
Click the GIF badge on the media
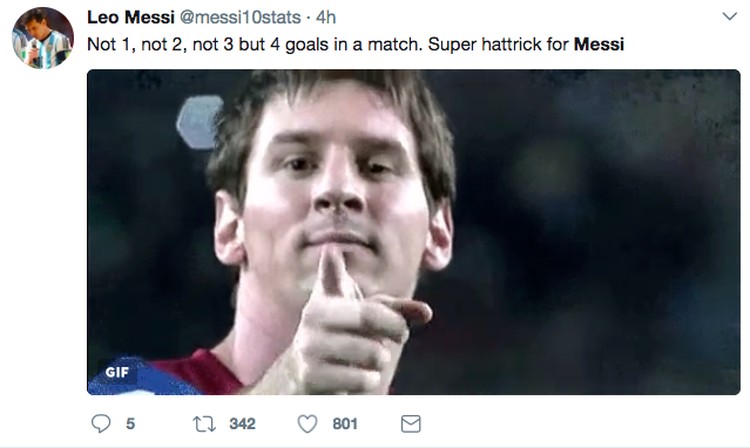[x=117, y=373]
